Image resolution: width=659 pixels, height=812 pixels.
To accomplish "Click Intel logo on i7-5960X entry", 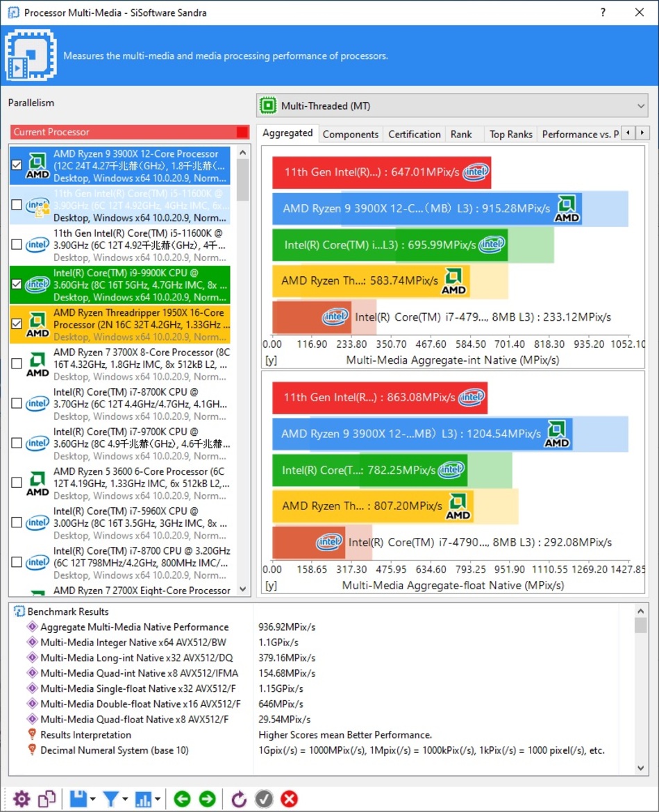I will [x=37, y=523].
